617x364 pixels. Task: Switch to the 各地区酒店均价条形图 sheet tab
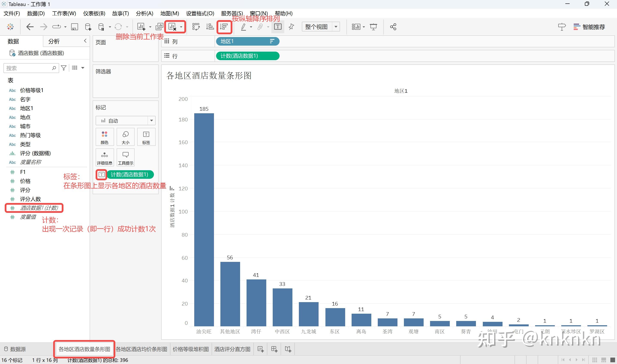click(x=141, y=349)
